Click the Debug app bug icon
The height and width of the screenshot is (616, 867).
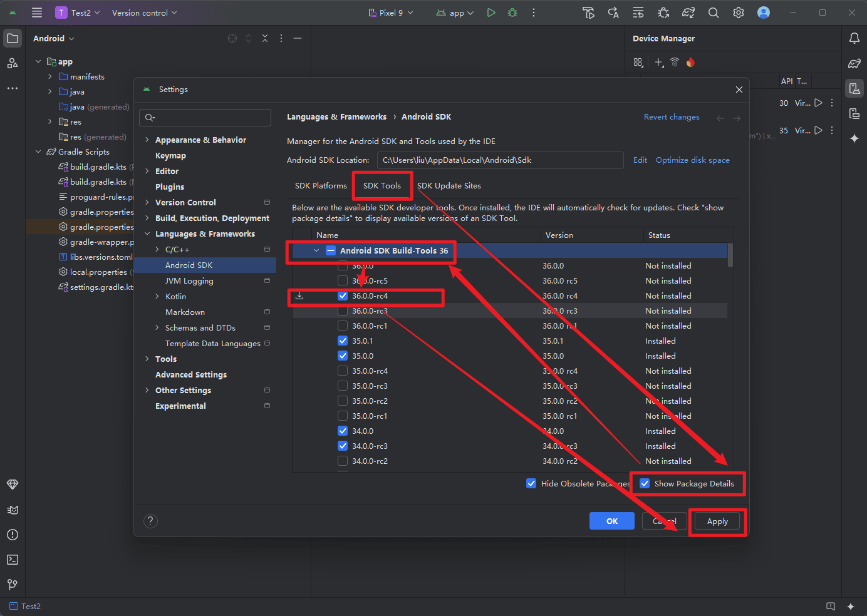tap(512, 13)
